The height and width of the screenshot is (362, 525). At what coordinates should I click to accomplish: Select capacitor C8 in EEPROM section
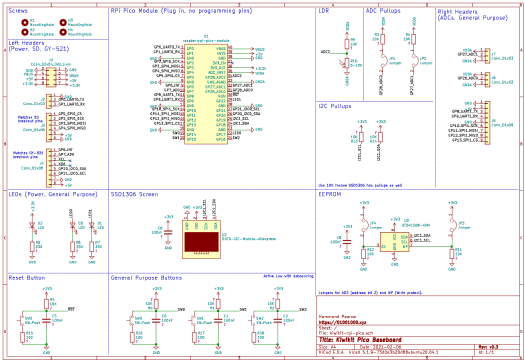point(347,241)
